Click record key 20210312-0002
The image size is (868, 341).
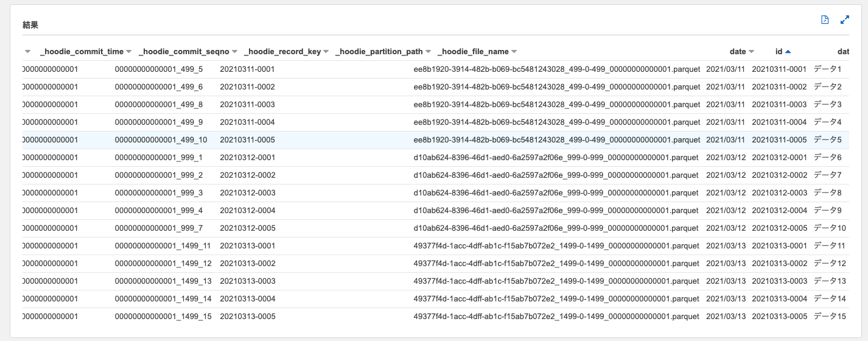click(247, 175)
